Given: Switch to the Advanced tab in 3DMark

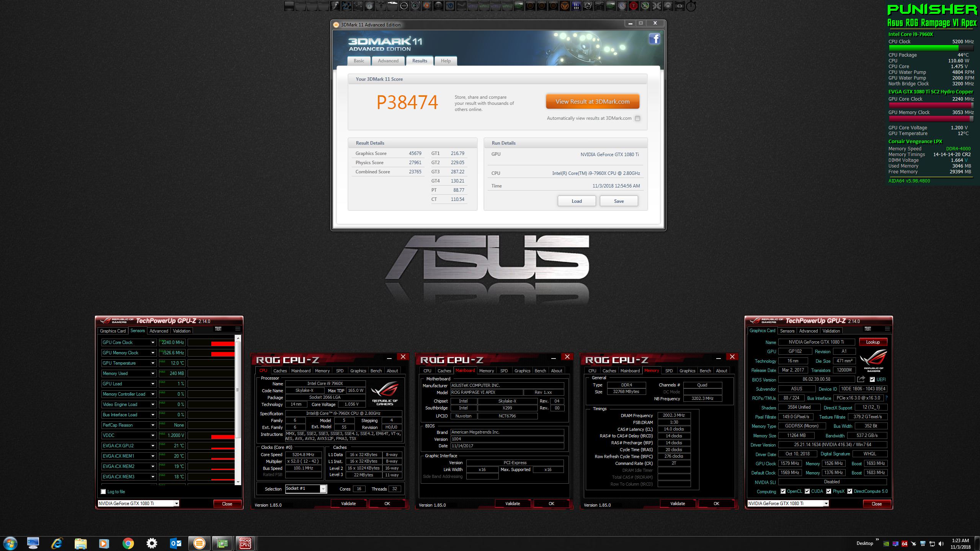Looking at the screenshot, I should click(388, 61).
